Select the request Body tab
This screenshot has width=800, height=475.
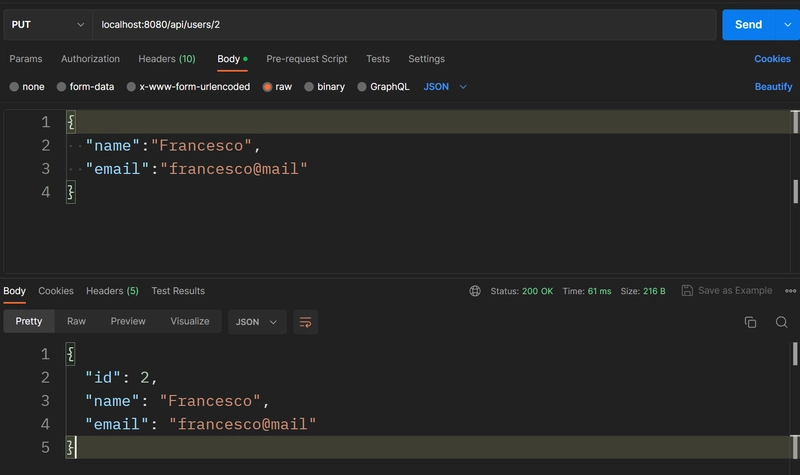point(232,59)
